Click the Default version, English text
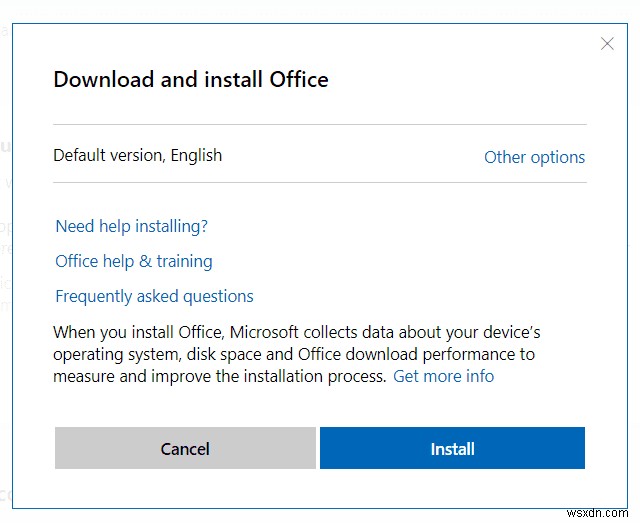640x523 pixels. click(x=138, y=155)
